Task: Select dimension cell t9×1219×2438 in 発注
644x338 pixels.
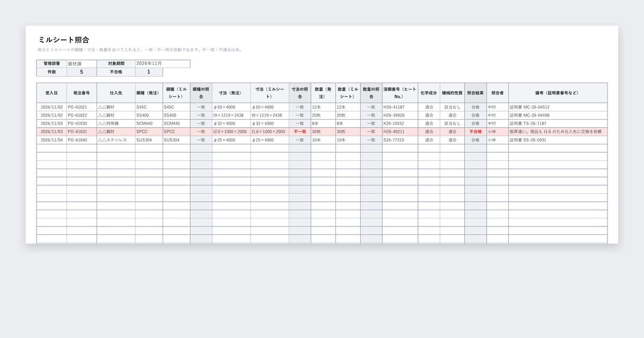Action: click(x=231, y=115)
